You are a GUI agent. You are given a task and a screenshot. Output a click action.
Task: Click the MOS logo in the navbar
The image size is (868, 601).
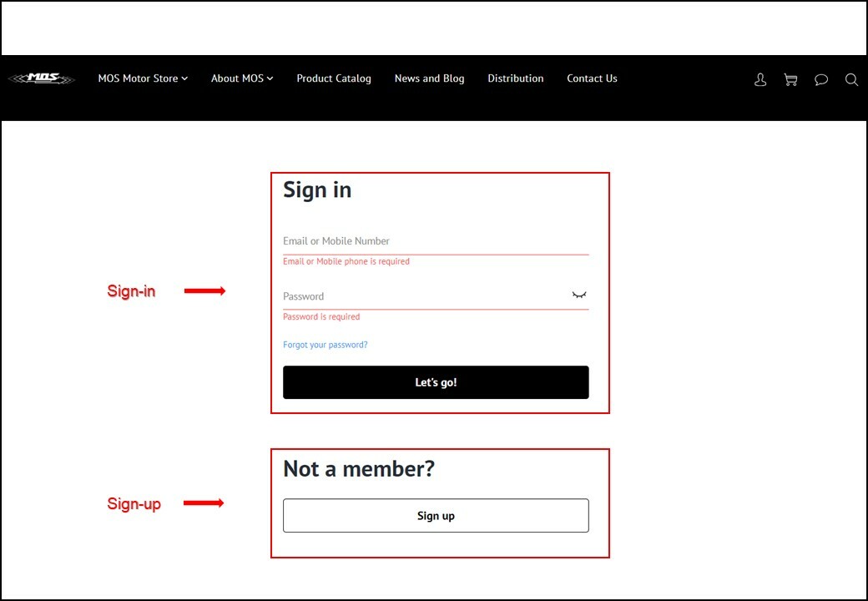click(41, 78)
